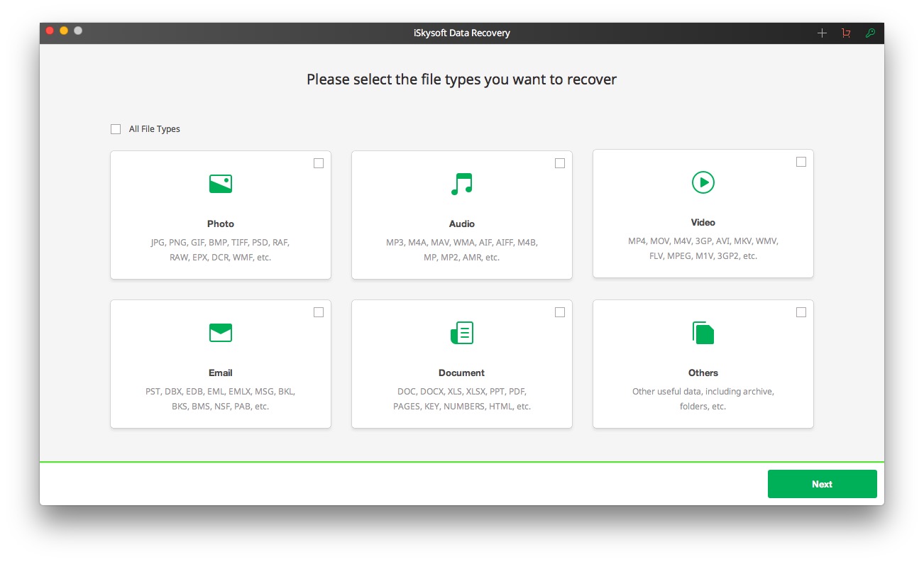Select the Document card format list text
Screen dimensions: 924x562
click(x=461, y=399)
